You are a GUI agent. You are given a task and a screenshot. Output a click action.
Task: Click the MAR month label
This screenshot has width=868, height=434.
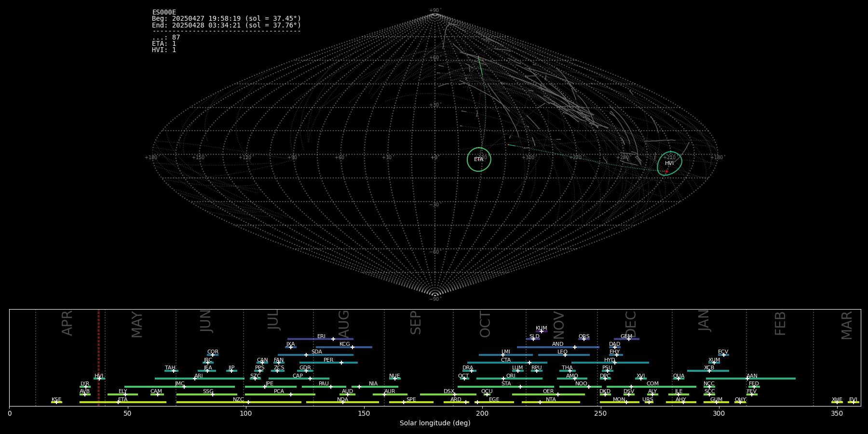(847, 325)
